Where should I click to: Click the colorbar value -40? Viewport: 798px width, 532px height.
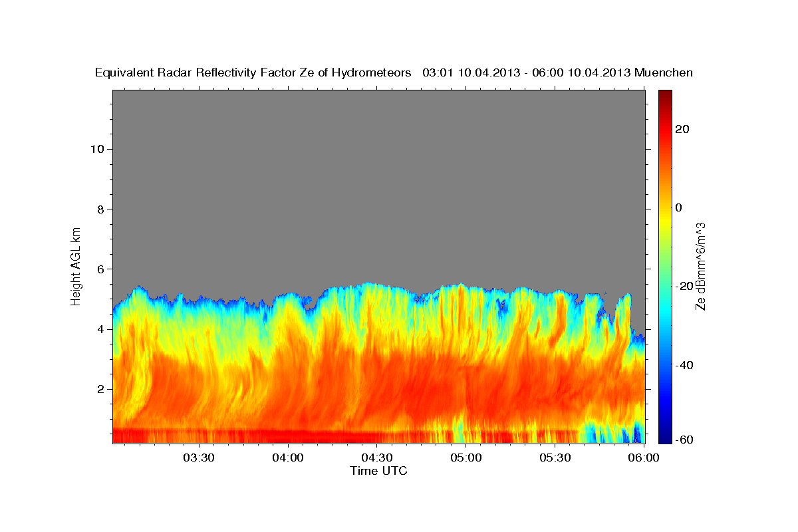(x=684, y=365)
